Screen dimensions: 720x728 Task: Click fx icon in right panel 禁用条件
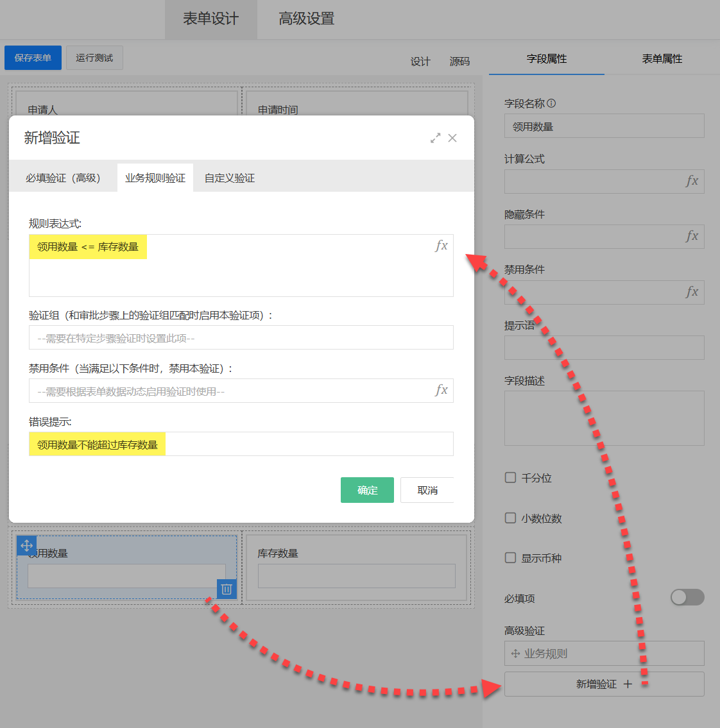tap(692, 292)
